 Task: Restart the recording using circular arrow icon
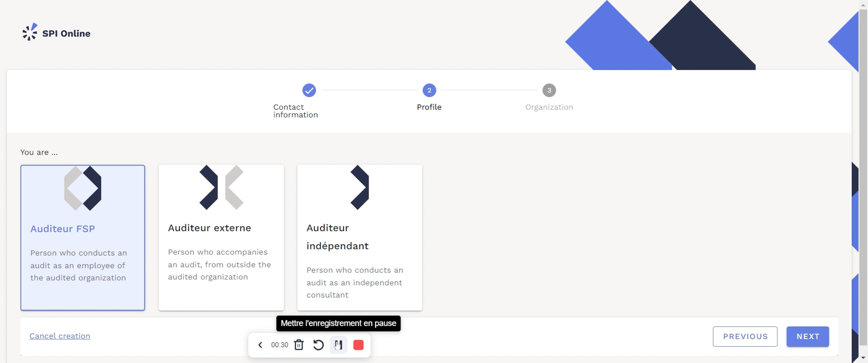pos(318,345)
